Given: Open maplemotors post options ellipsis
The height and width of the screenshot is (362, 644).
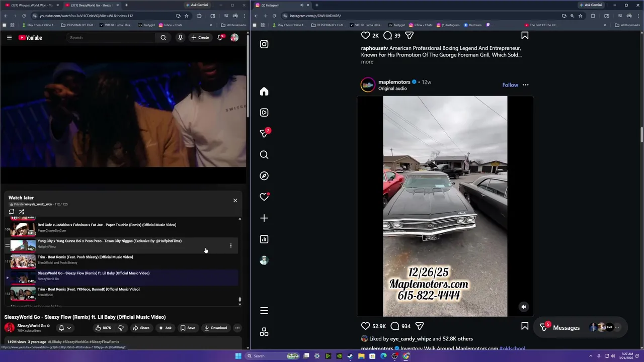Looking at the screenshot, I should [525, 85].
